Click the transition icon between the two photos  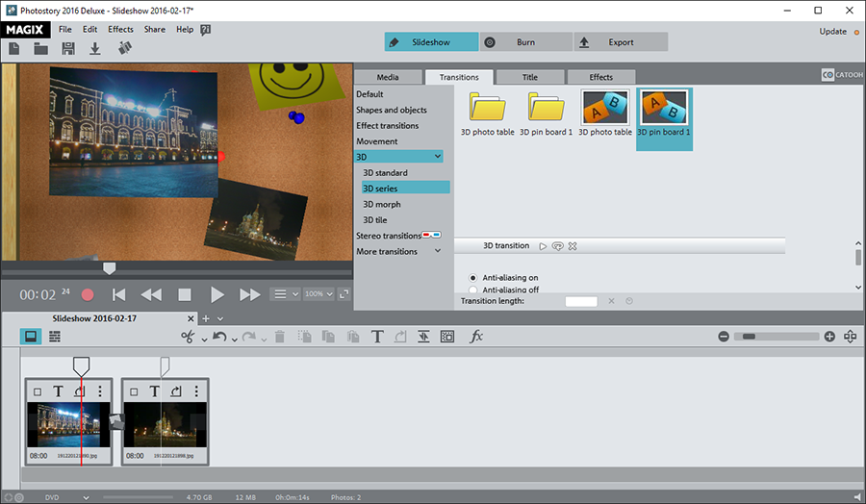click(x=117, y=420)
